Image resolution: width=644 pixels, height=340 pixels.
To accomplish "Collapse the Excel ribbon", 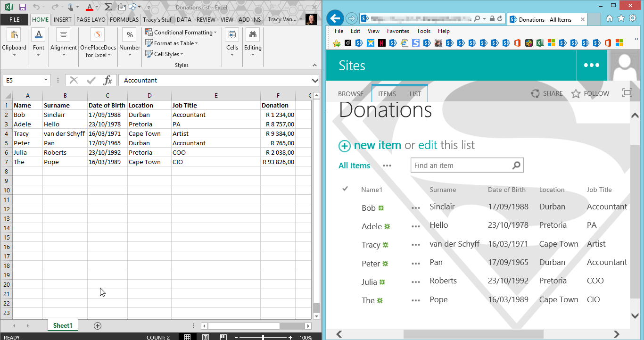I will coord(315,65).
